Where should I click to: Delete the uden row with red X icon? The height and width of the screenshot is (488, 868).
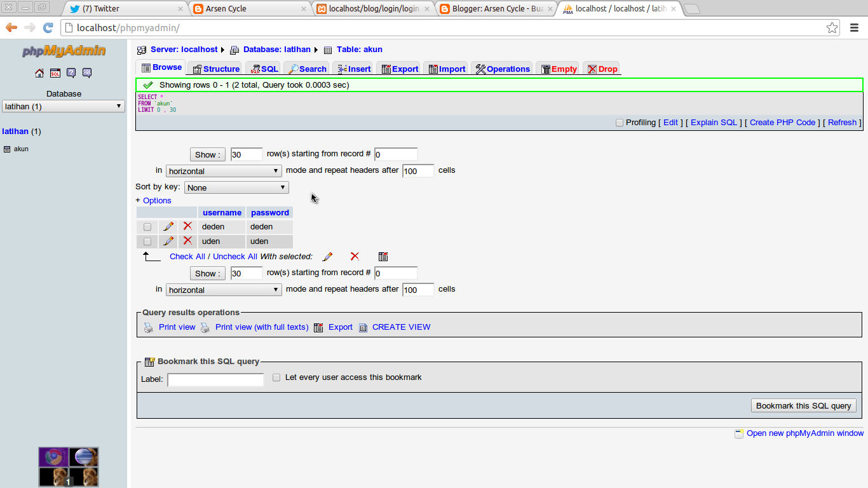[x=187, y=241]
